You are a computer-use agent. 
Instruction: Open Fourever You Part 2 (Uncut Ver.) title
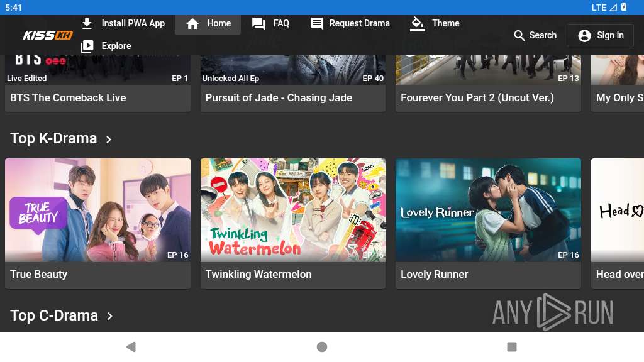477,97
